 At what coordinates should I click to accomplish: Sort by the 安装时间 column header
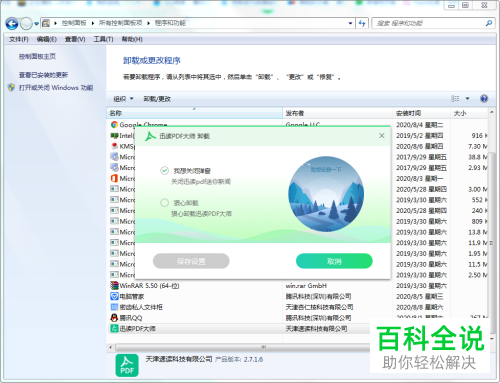click(421, 113)
